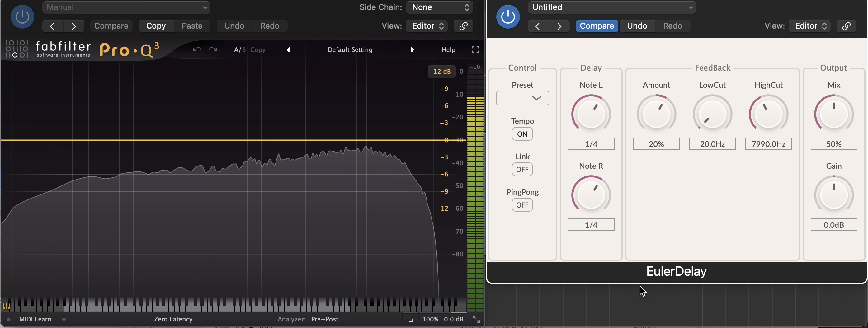The height and width of the screenshot is (328, 868).
Task: Click Redo in the Pro-Q 3 header
Action: (x=270, y=26)
